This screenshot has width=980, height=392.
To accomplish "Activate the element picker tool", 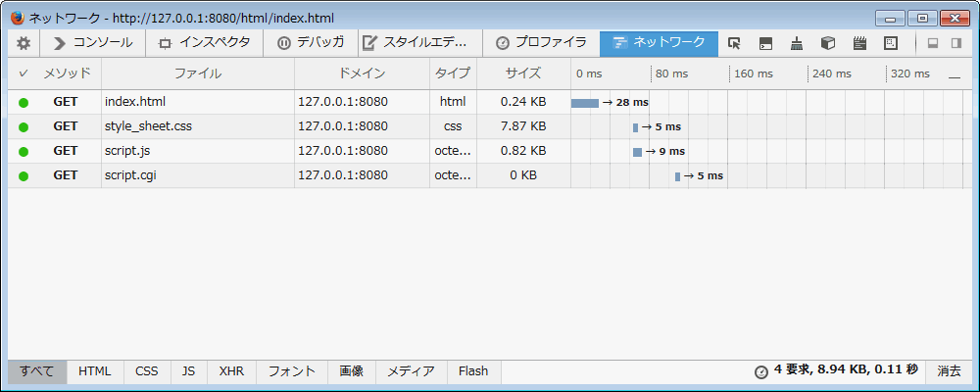I will pos(734,43).
